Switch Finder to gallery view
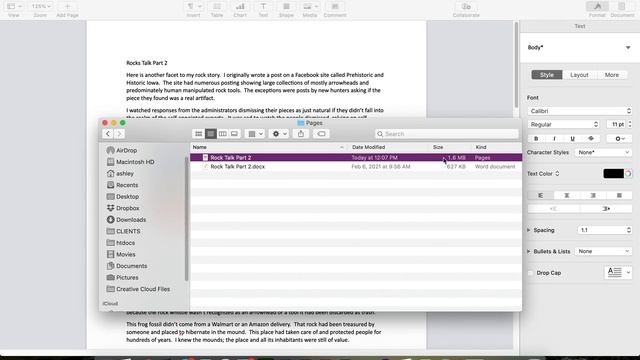640x360 pixels. click(234, 134)
